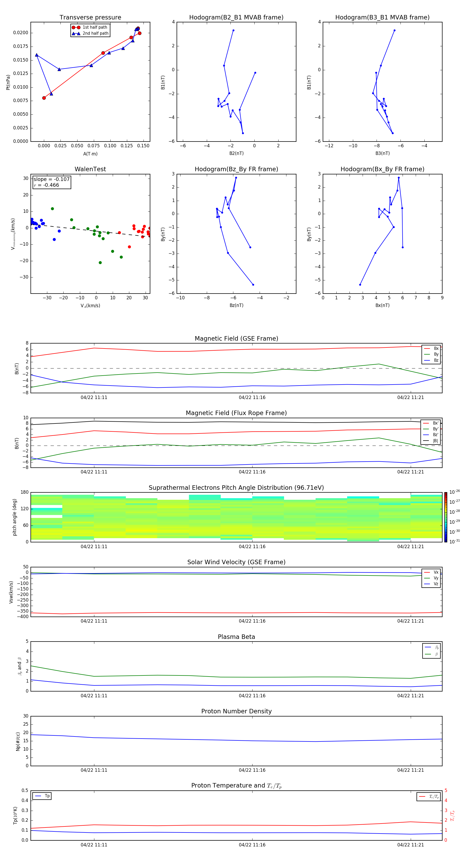
Task: Click the "Magnetic Field (GSE Frame)" title
Action: tap(236, 339)
